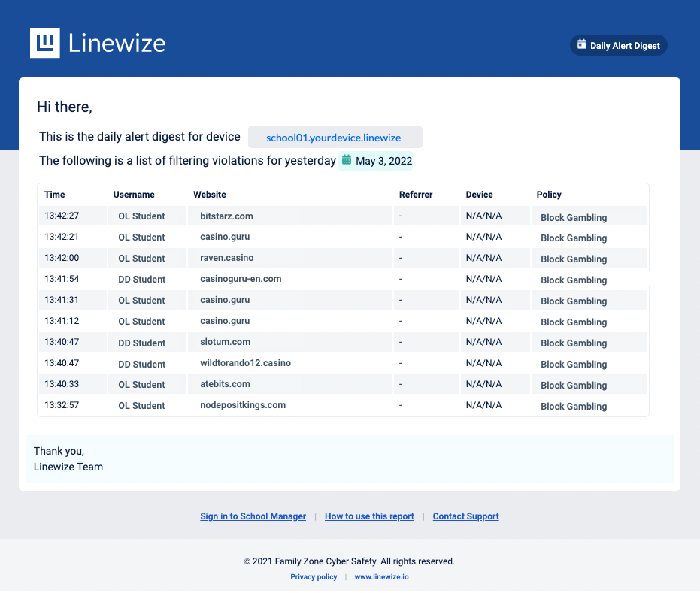Click the Hi there, greeting text
The height and width of the screenshot is (593, 700).
(65, 107)
